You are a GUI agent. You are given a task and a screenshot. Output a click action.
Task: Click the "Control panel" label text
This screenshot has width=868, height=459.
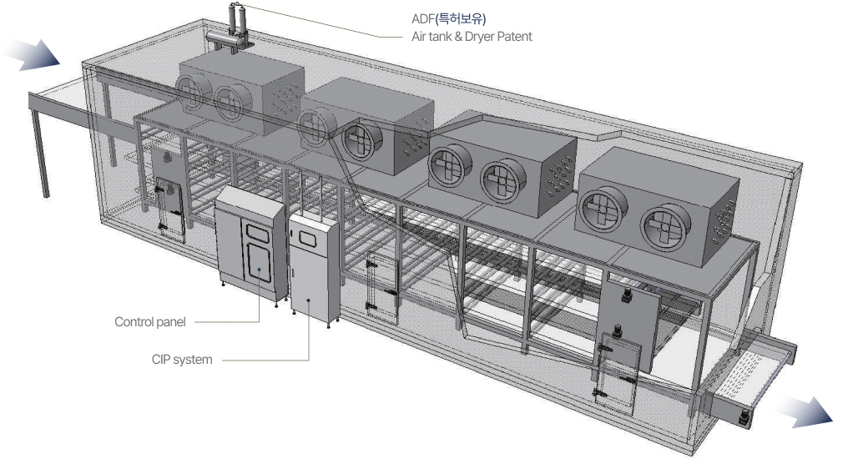(150, 321)
